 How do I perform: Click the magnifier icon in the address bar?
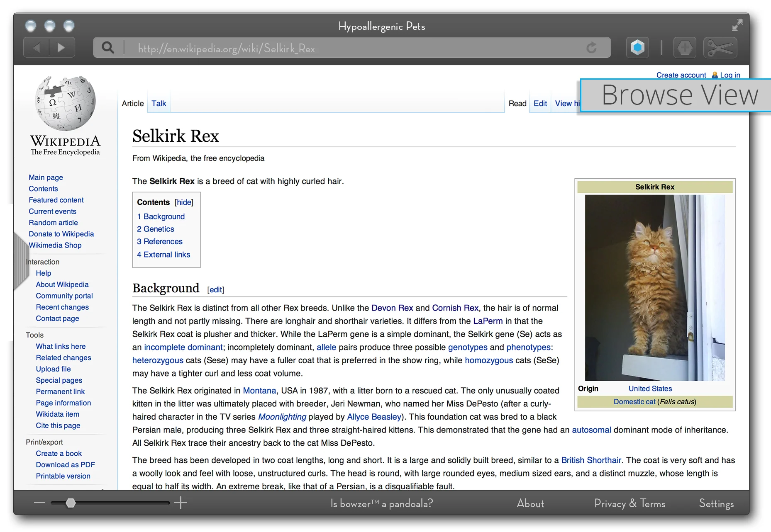click(107, 47)
